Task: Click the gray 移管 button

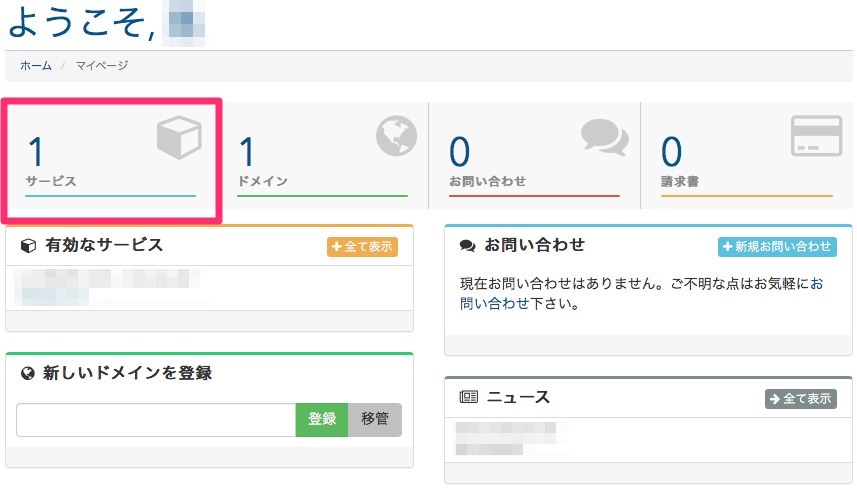Action: (375, 420)
